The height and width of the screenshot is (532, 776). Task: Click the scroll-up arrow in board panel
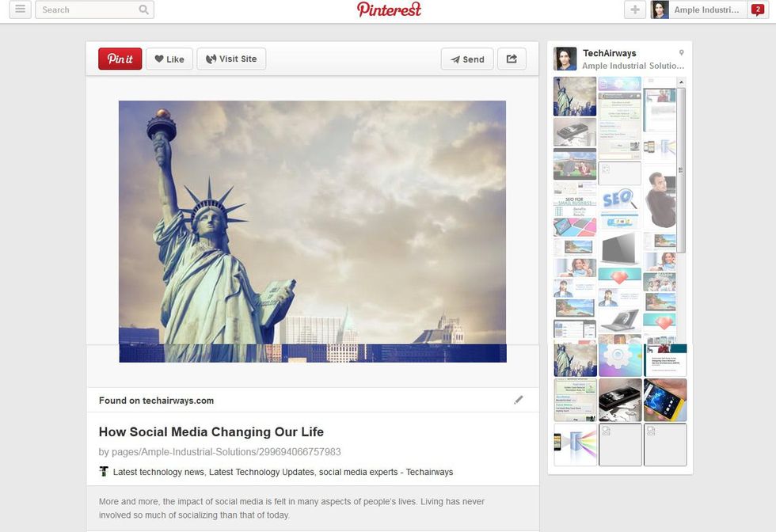681,82
